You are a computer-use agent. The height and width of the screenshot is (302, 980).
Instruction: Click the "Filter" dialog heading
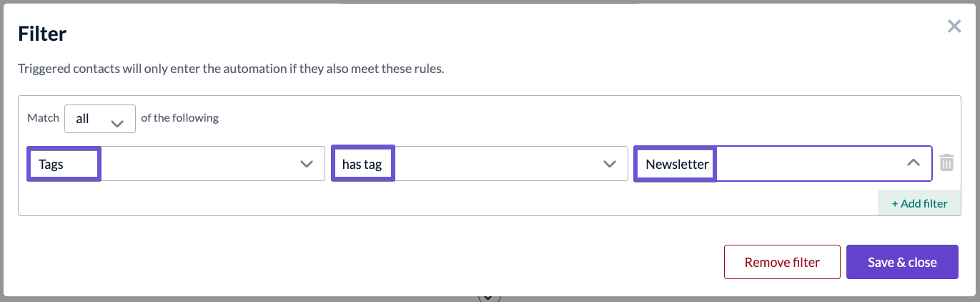coord(42,33)
